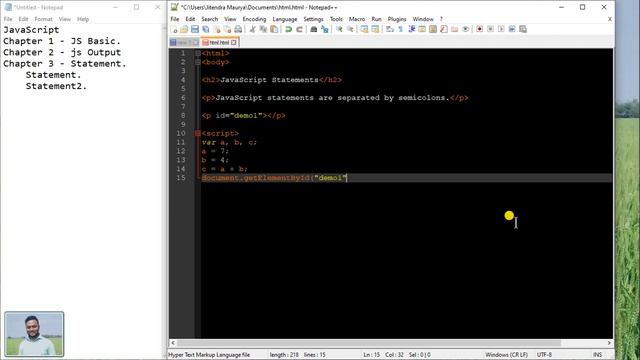The width and height of the screenshot is (640, 360).
Task: Click the New file icon in Notepad++ toolbar
Action: point(174,29)
